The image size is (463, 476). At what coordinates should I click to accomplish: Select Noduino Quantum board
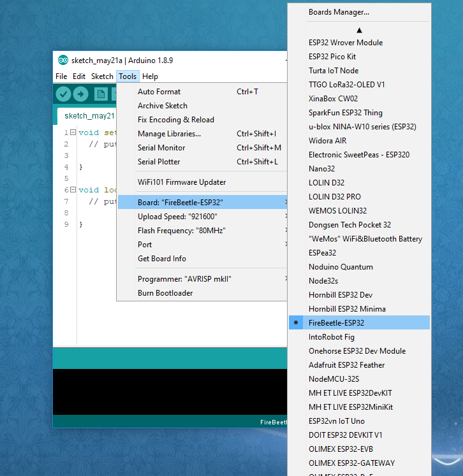[360, 267]
